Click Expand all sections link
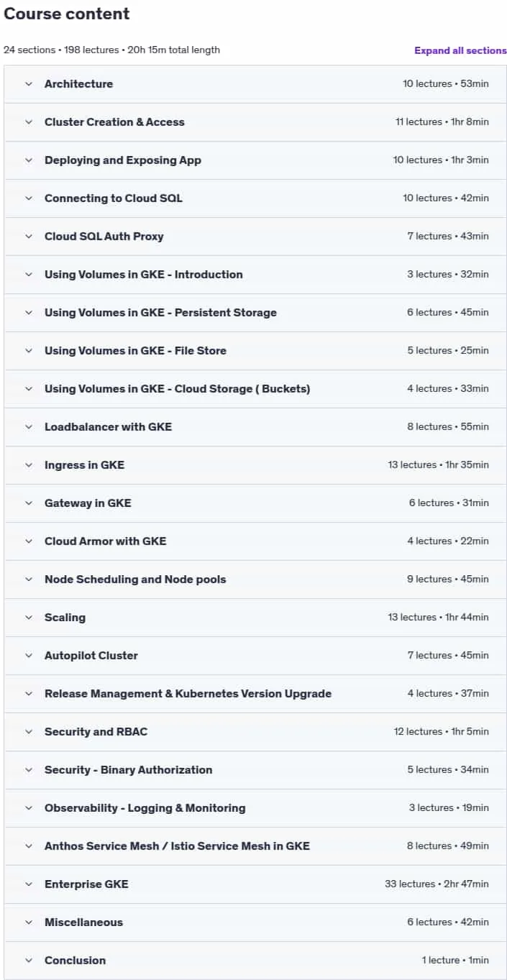The width and height of the screenshot is (507, 980). click(460, 50)
